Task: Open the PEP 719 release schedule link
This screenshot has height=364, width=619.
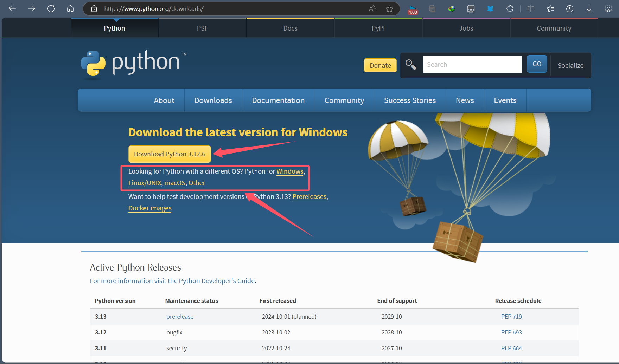Action: [511, 317]
